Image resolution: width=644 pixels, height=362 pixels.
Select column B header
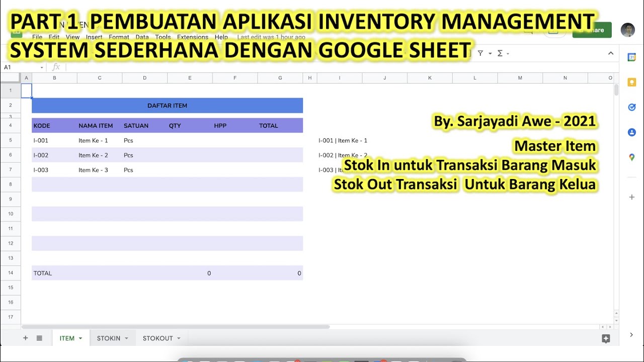click(x=54, y=78)
